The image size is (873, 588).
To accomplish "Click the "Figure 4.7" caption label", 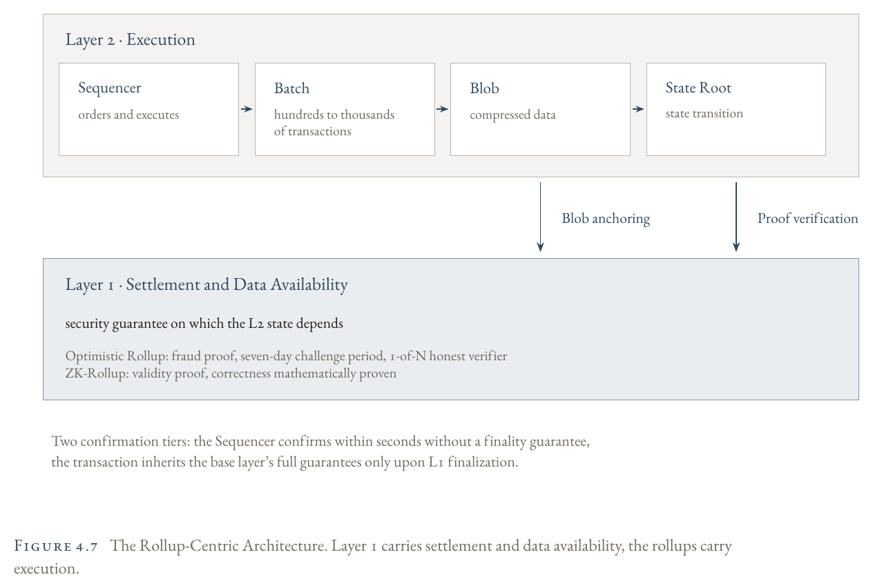I will (57, 546).
